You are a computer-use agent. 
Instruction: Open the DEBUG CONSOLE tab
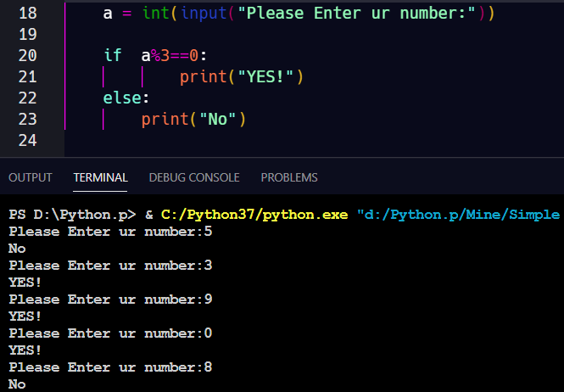click(x=194, y=177)
